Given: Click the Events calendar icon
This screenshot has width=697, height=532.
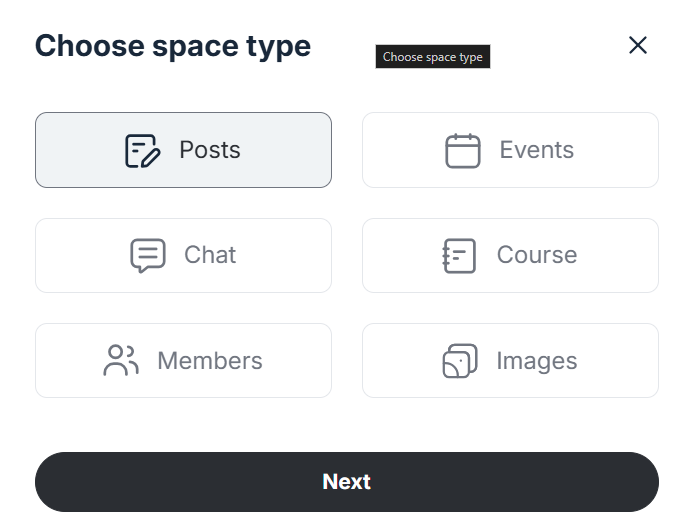Looking at the screenshot, I should pos(463,151).
